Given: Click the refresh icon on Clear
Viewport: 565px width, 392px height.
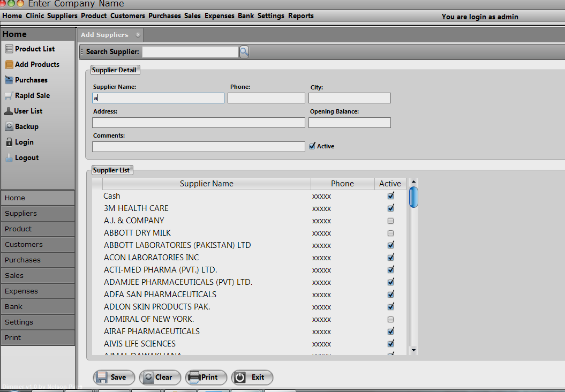Looking at the screenshot, I should (x=148, y=377).
